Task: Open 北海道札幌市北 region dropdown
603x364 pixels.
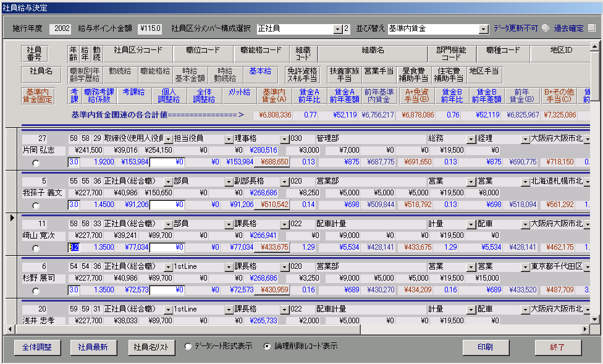Action: (587, 182)
